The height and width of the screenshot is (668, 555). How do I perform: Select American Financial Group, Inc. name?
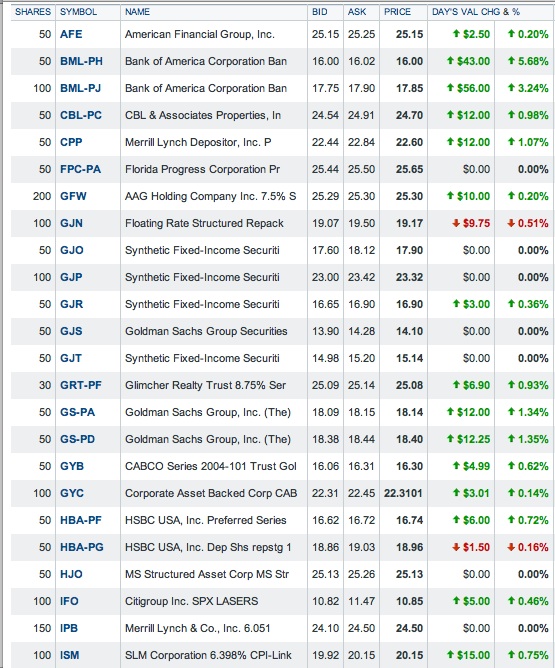coord(200,34)
